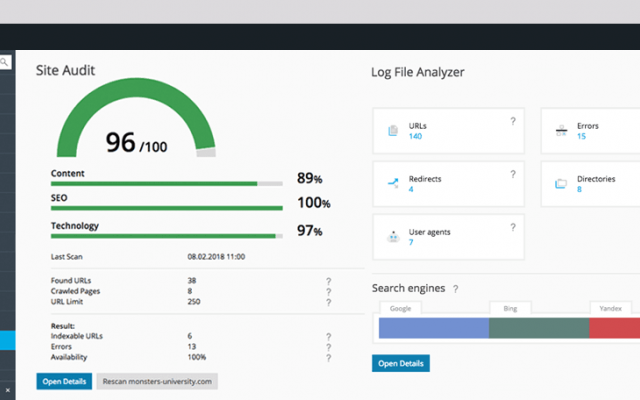
Task: Click the highlighted blue sidebar item
Action: [x=7, y=340]
